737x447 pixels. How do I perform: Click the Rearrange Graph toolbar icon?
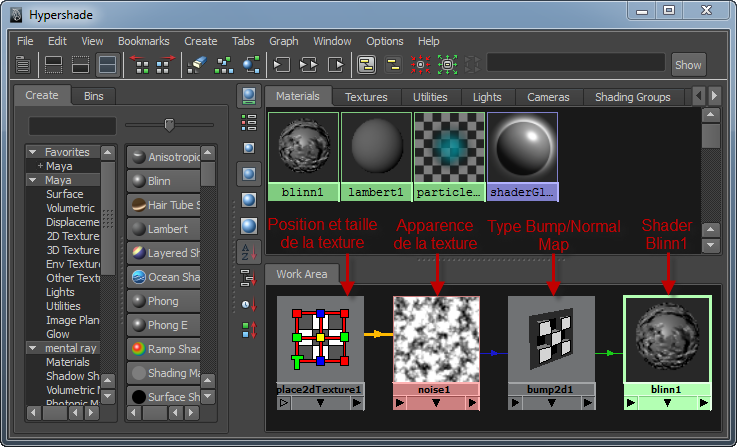coord(224,64)
